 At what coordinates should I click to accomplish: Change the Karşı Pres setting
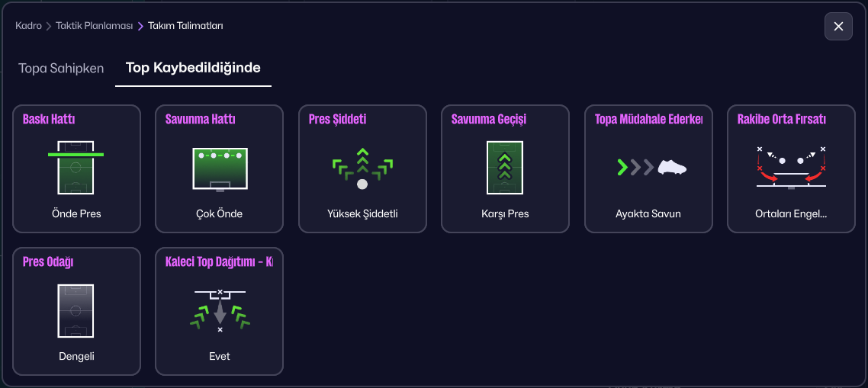point(505,213)
